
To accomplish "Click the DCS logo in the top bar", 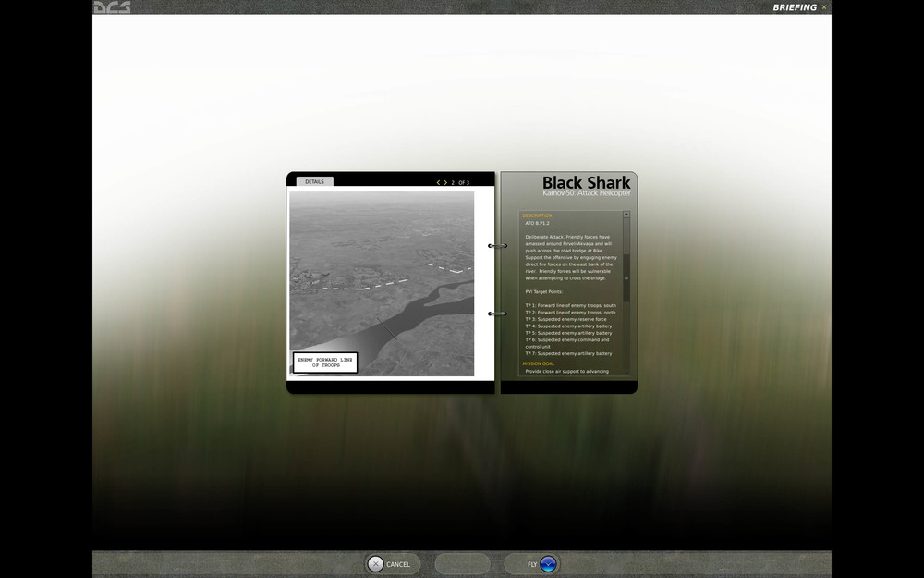I will point(112,7).
